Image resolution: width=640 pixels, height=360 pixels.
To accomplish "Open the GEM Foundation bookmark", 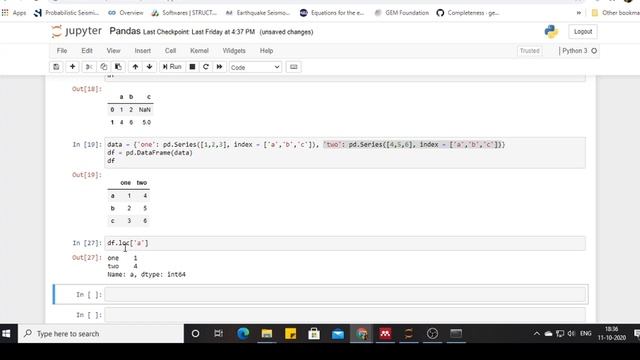I will point(402,13).
